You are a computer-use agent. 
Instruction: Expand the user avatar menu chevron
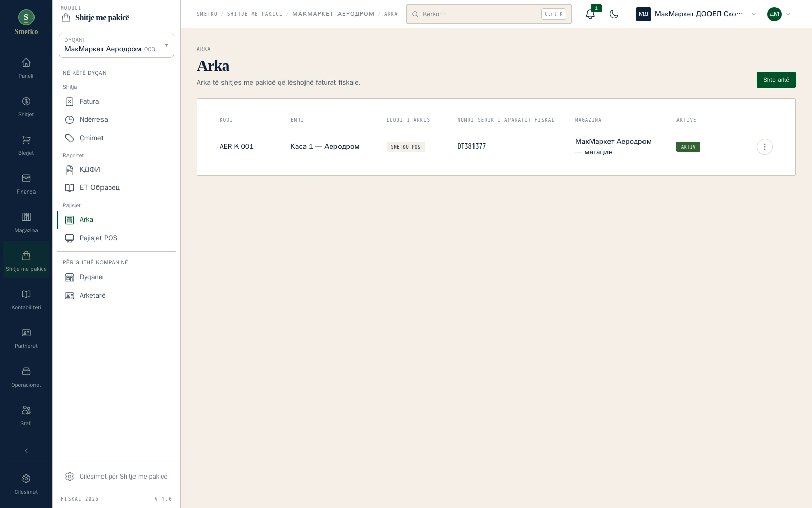788,14
